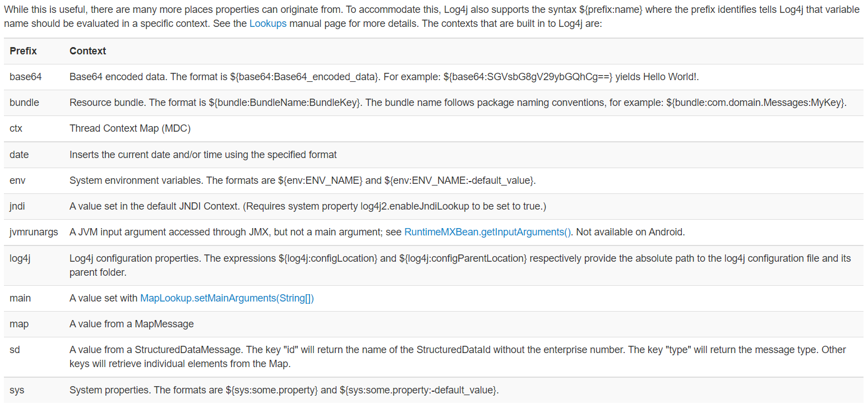Select the sd prefix cell
Viewport: 868px width, 408px height.
(15, 350)
